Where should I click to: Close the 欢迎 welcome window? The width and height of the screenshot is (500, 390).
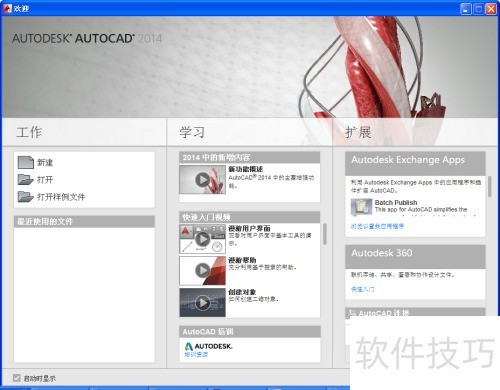tap(491, 9)
